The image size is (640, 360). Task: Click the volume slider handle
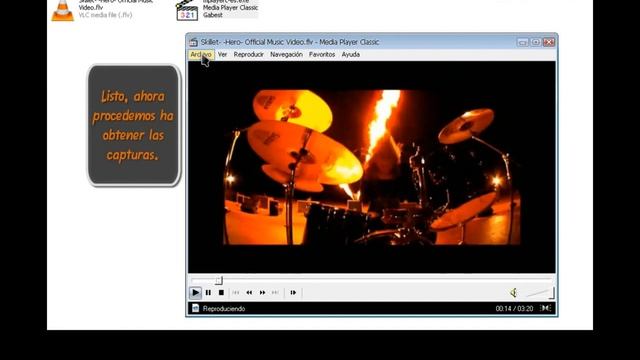click(x=551, y=293)
